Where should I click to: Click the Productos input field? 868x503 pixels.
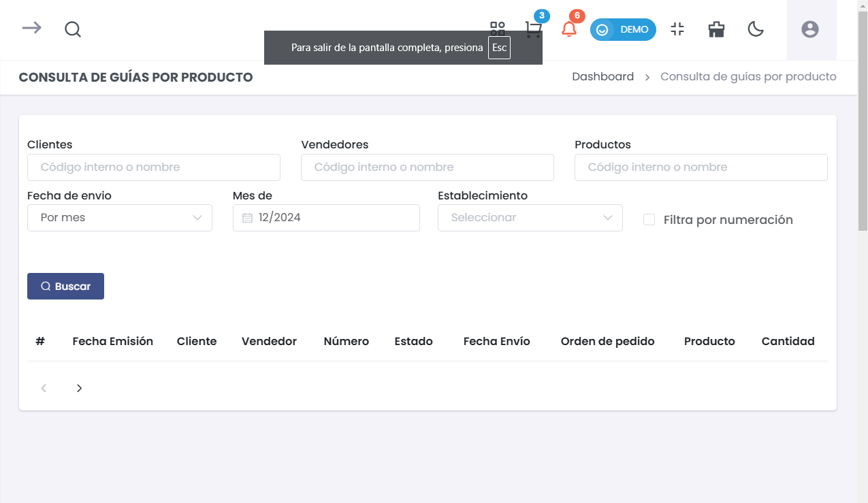pos(701,167)
